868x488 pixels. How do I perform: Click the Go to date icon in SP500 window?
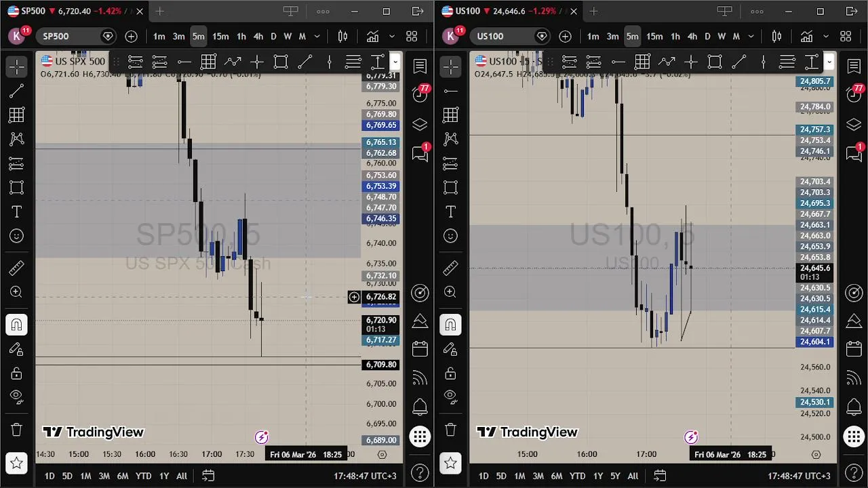click(x=208, y=476)
